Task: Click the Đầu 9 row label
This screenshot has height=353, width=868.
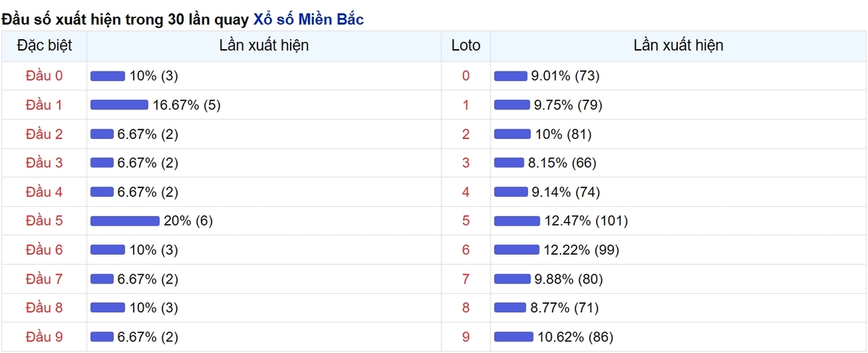Action: tap(44, 336)
